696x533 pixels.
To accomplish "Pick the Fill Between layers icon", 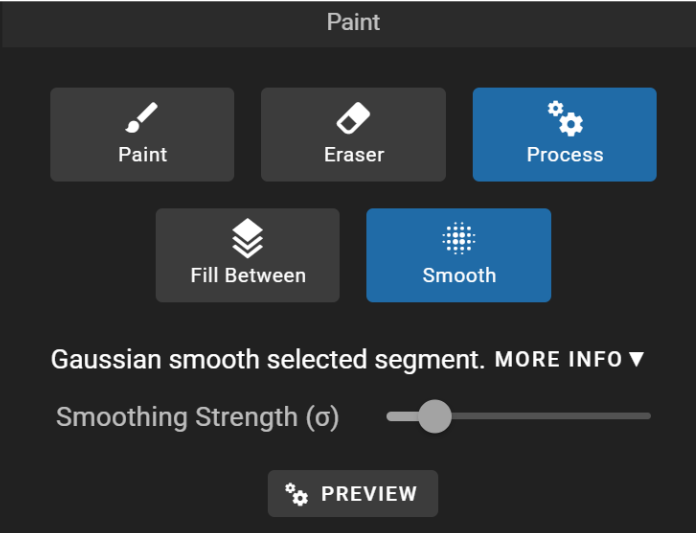I will click(248, 238).
